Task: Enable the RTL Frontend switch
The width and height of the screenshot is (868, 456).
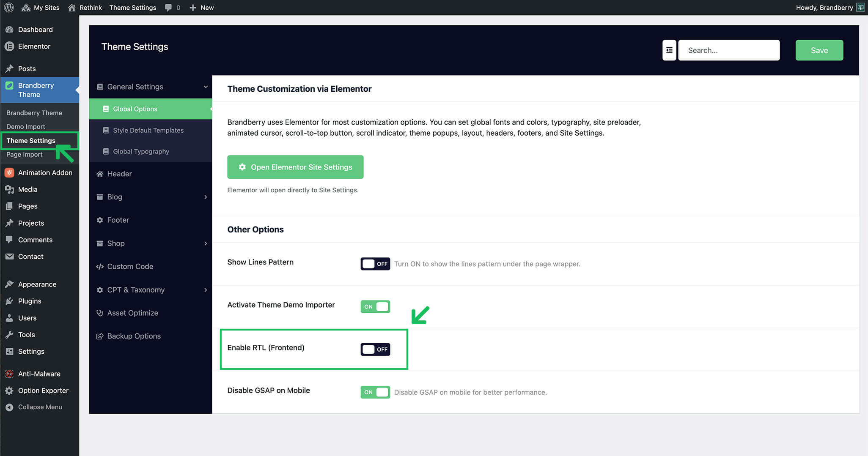Action: [375, 350]
